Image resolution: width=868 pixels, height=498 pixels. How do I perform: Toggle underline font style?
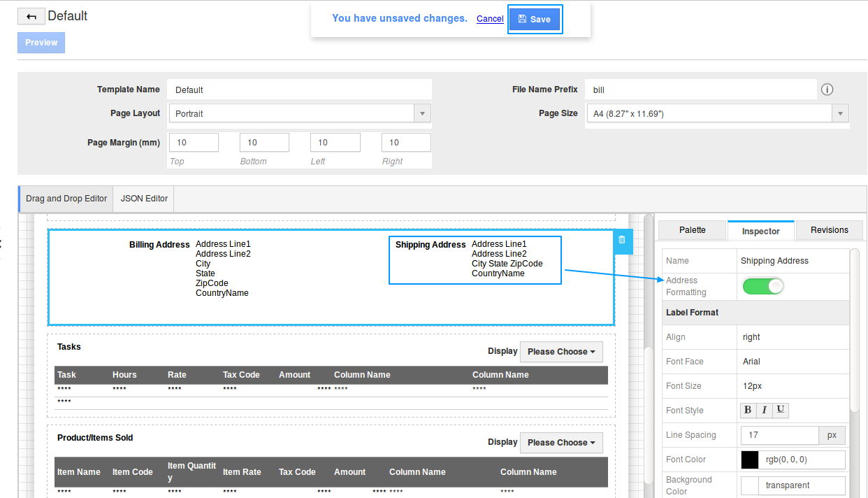(x=780, y=411)
